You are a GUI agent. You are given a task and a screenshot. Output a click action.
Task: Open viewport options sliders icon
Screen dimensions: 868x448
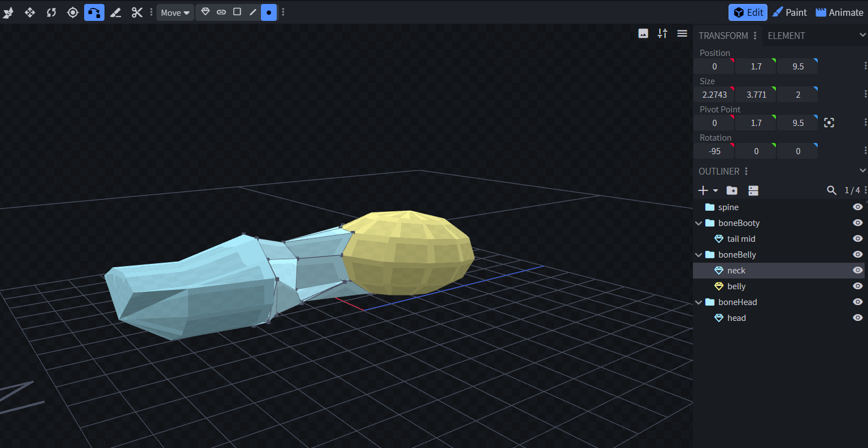(662, 33)
